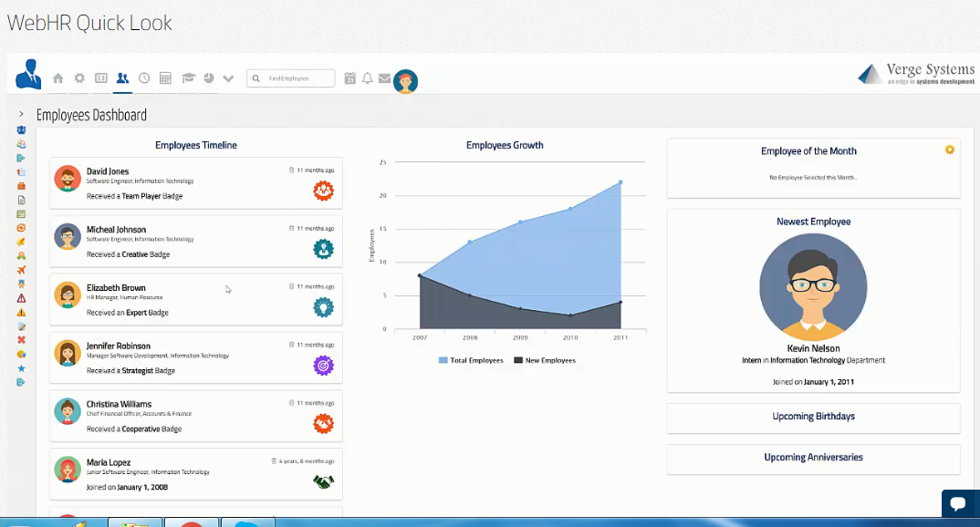Click "4 years, 6 months ago" timestamp
Screen dimensions: 980x527
pyautogui.click(x=307, y=461)
